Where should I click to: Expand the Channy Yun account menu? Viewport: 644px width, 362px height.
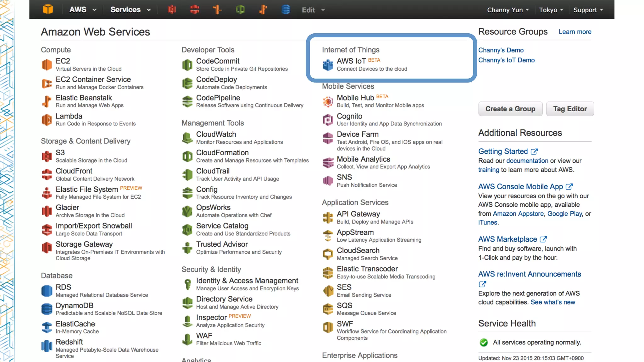508,10
